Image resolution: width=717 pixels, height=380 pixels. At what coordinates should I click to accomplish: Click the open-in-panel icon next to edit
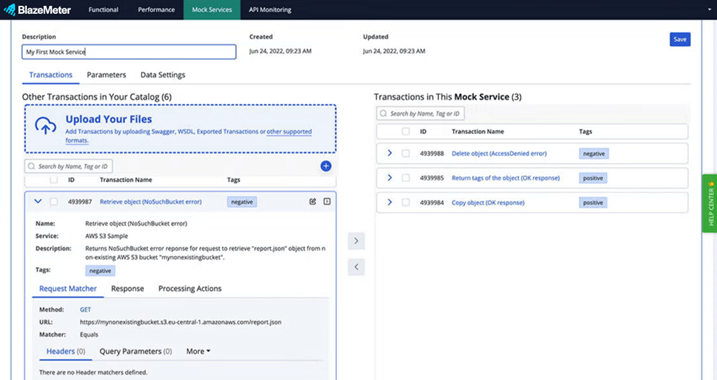[327, 202]
